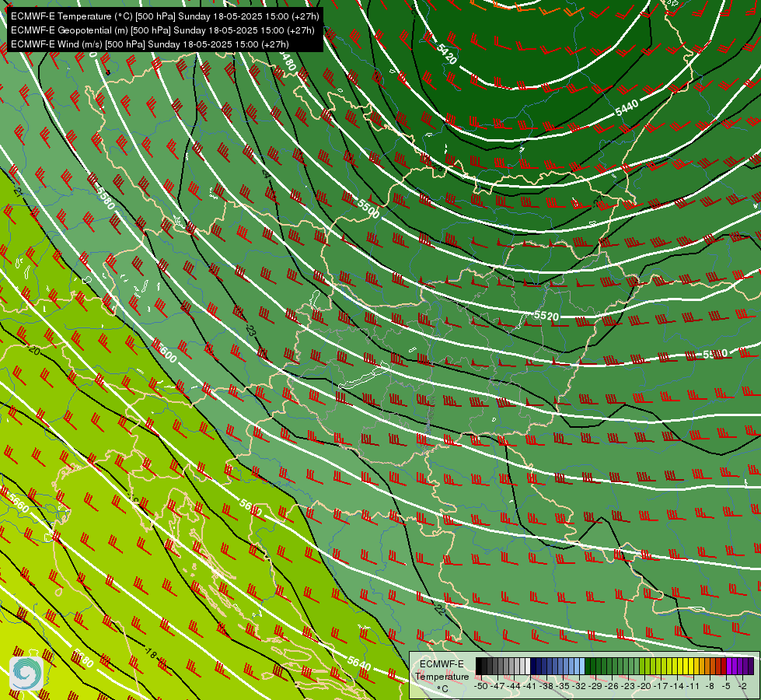The height and width of the screenshot is (700, 761).
Task: Click the 5440 geopotential contour label
Action: [627, 108]
